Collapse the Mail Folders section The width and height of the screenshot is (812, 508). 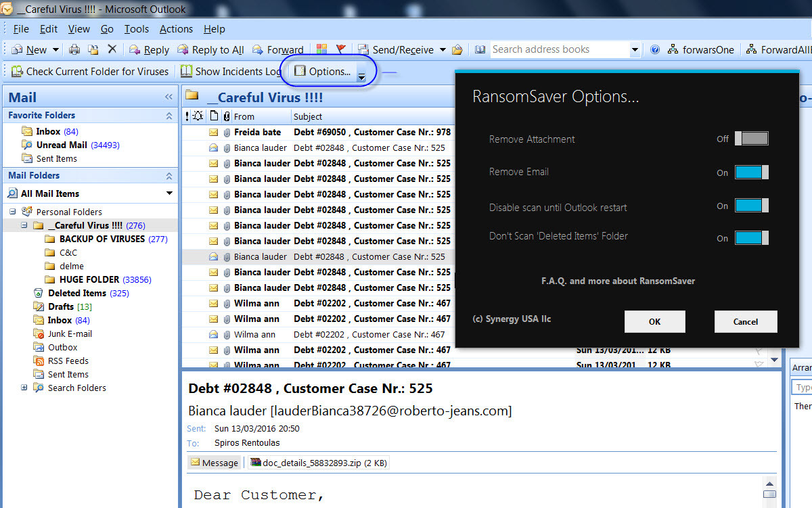tap(169, 176)
